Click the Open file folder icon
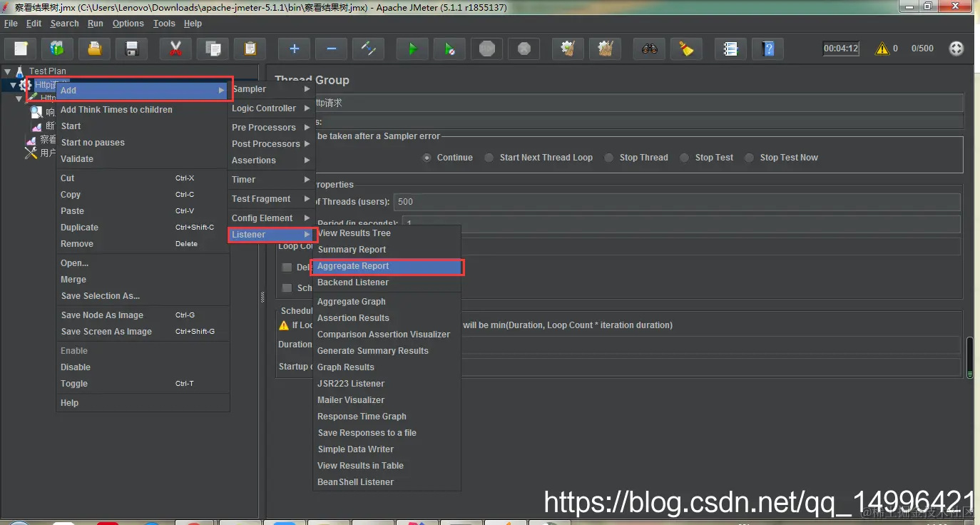 click(x=94, y=49)
